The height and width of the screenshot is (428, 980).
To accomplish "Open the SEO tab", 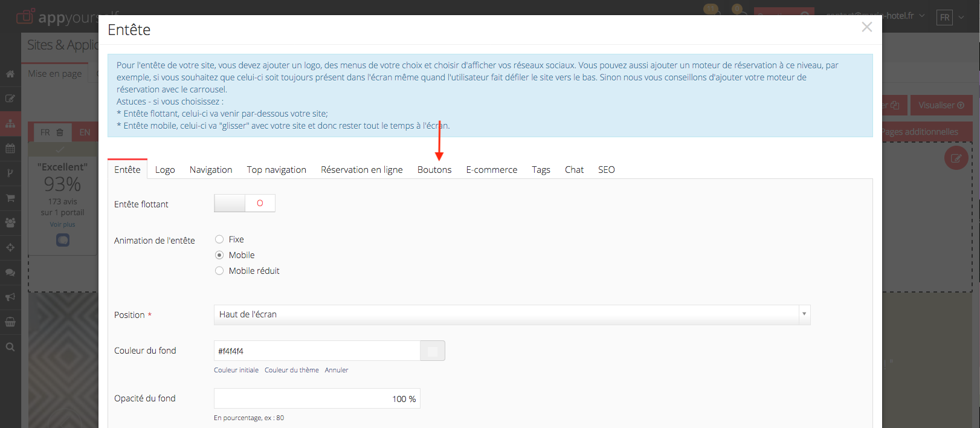I will [x=607, y=170].
